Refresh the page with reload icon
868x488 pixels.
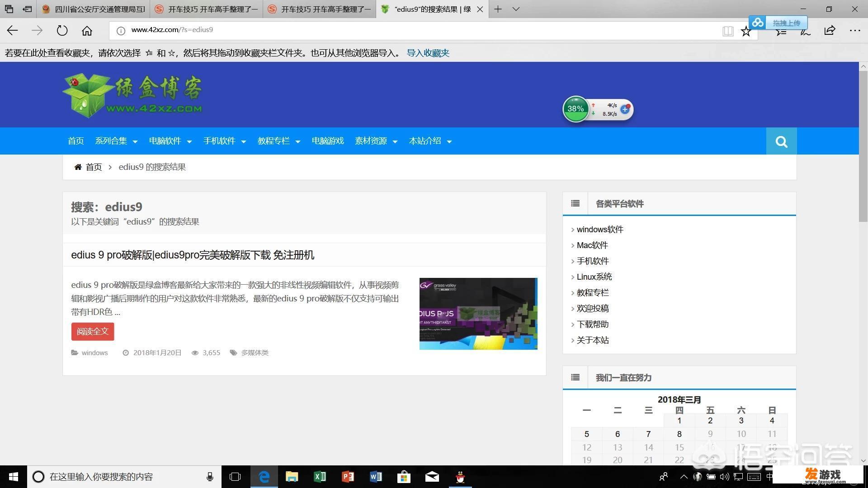[x=62, y=30]
